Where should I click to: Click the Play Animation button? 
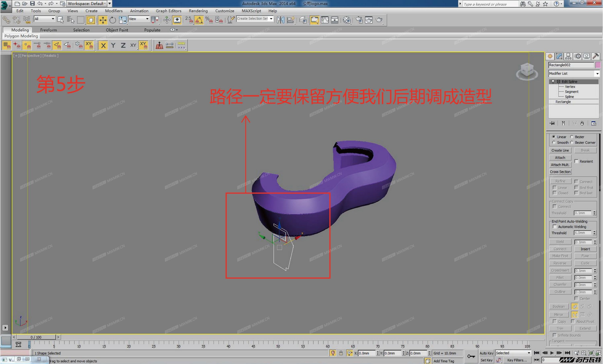point(552,353)
